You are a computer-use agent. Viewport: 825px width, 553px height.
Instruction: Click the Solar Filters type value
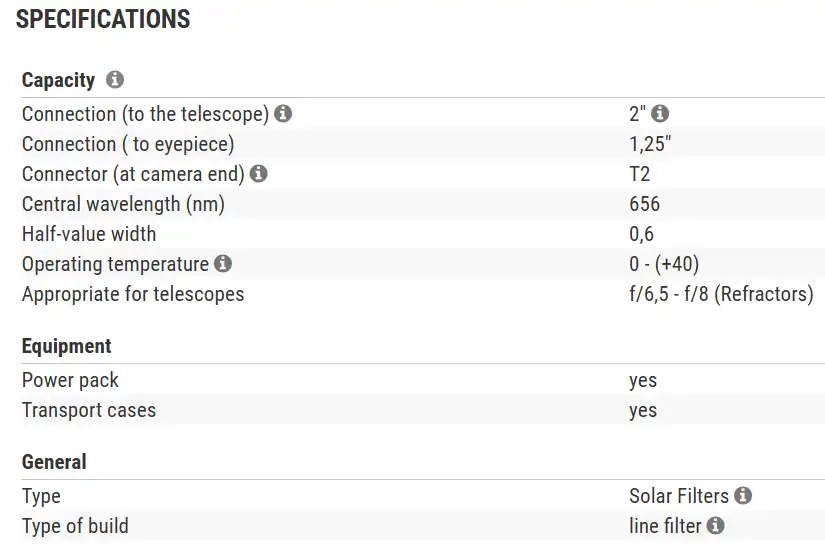(x=680, y=495)
